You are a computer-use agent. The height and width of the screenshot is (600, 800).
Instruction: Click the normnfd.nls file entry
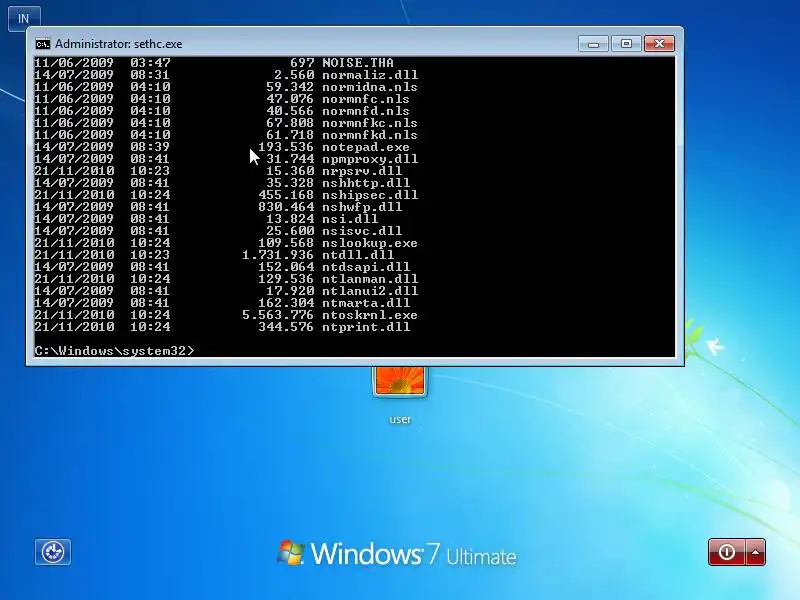tap(366, 111)
